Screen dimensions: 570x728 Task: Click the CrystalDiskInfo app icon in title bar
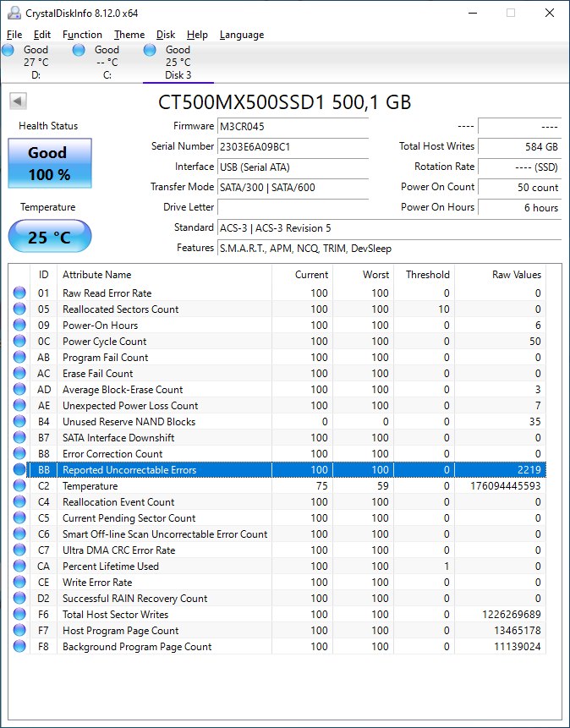click(12, 13)
